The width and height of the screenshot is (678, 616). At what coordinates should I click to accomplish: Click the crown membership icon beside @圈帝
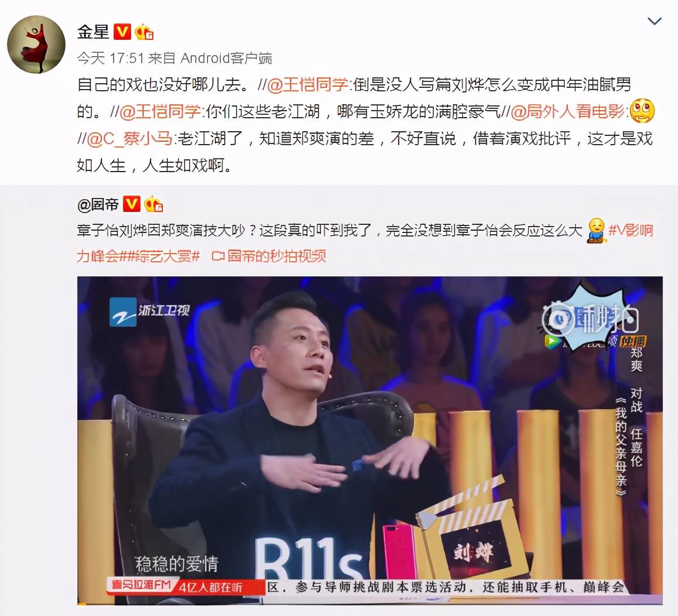(153, 204)
